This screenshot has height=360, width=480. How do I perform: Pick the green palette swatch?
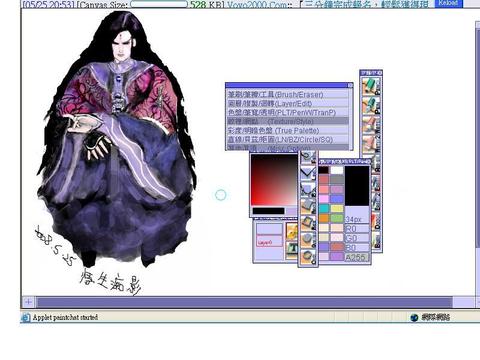(337, 218)
